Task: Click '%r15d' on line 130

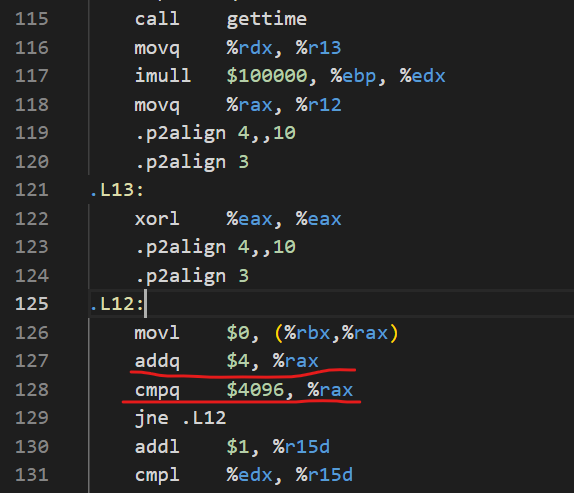Action: [x=301, y=447]
